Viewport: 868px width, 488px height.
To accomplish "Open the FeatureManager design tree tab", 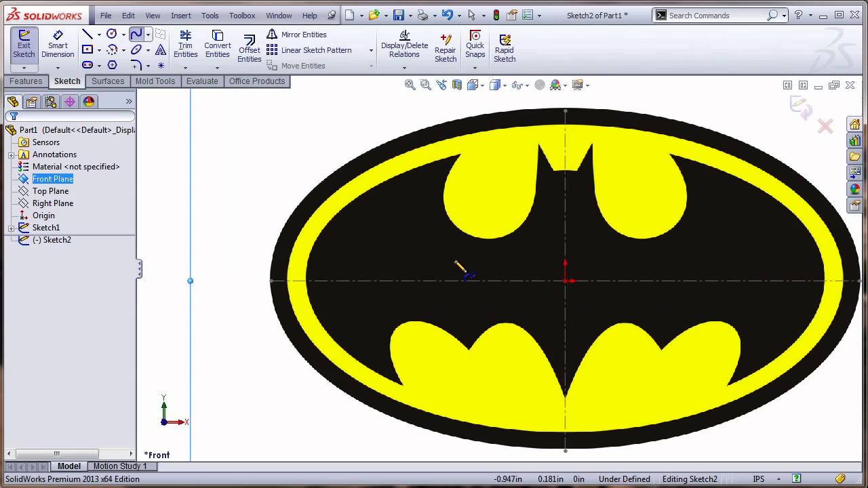I will point(13,102).
